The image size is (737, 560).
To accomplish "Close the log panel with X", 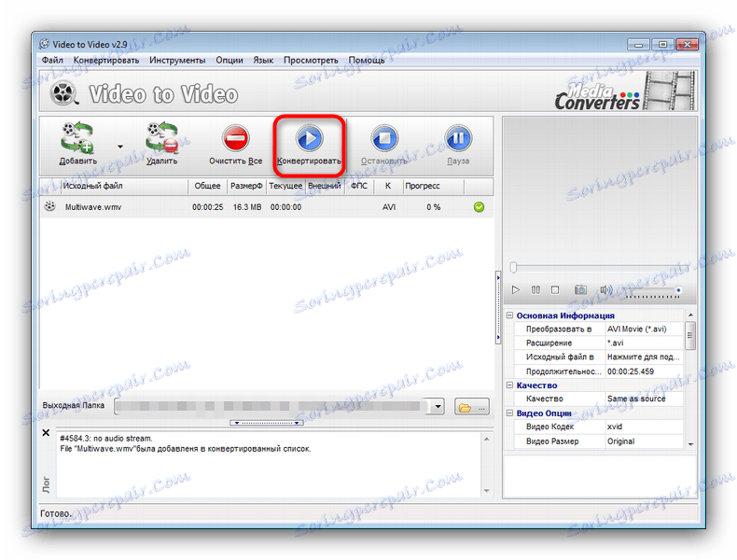I will click(46, 432).
